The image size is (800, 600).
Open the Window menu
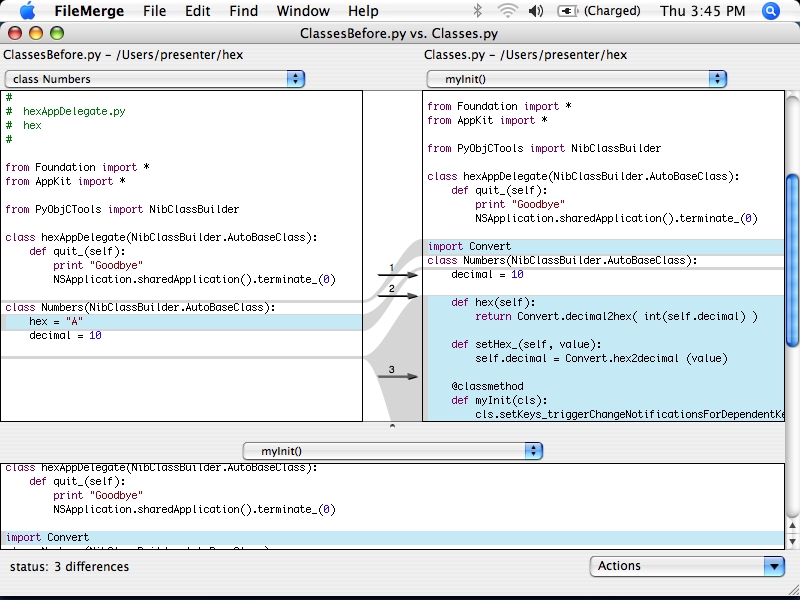tap(303, 11)
